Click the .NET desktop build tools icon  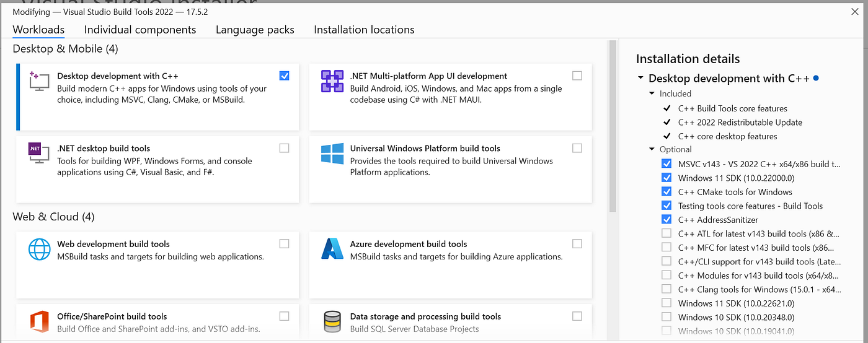pos(39,153)
